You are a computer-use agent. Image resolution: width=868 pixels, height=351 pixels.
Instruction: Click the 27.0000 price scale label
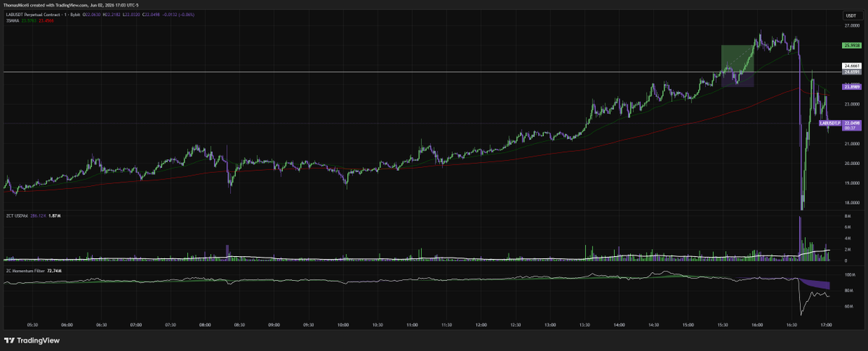click(851, 25)
